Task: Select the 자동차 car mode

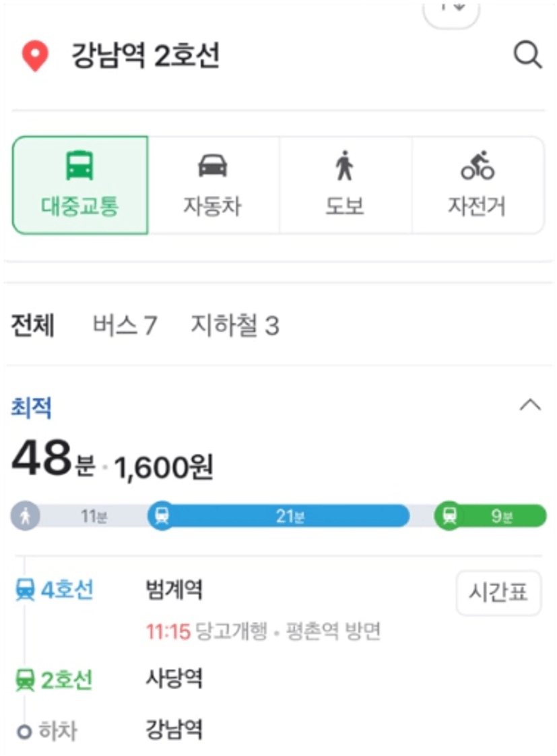Action: [x=212, y=185]
